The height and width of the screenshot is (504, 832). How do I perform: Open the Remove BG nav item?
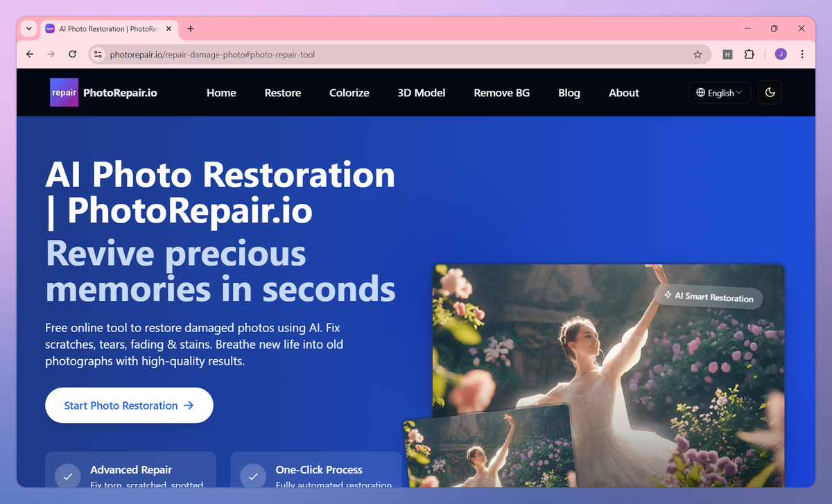[x=502, y=93]
